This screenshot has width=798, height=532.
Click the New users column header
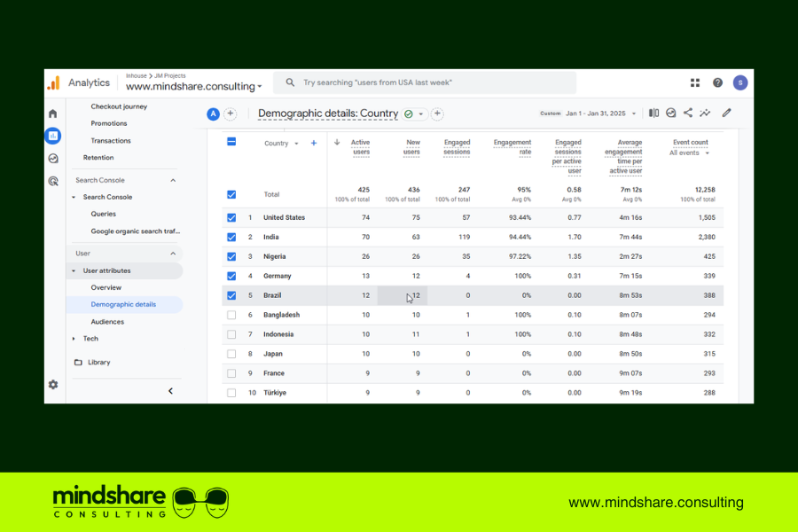pos(411,147)
